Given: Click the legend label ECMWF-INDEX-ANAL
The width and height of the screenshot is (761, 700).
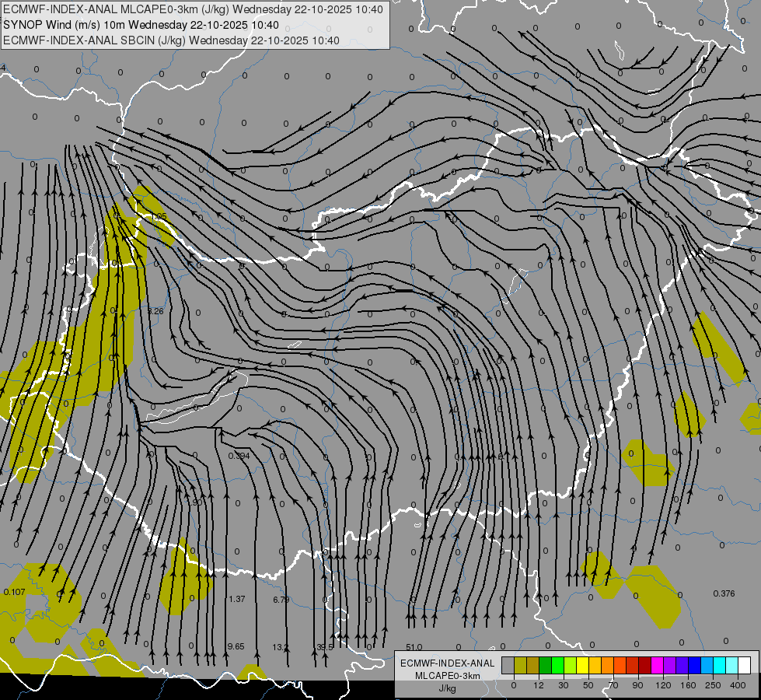Looking at the screenshot, I should coord(448,663).
